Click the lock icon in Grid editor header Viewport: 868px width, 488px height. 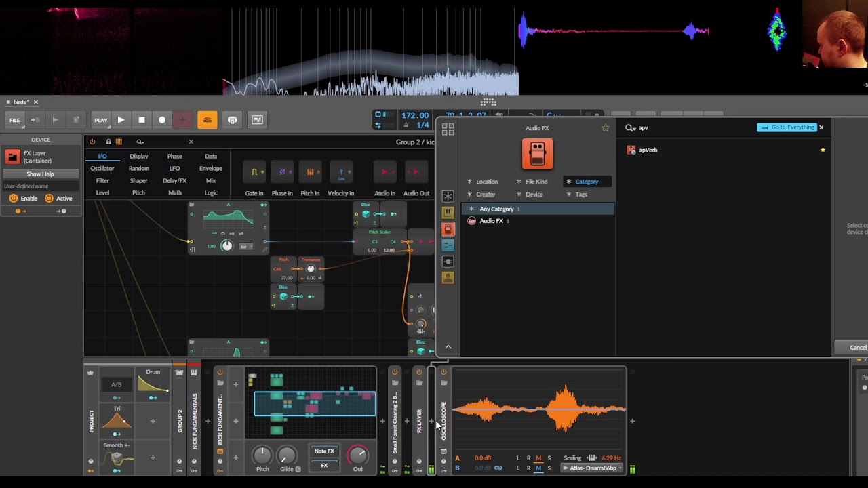(108, 142)
